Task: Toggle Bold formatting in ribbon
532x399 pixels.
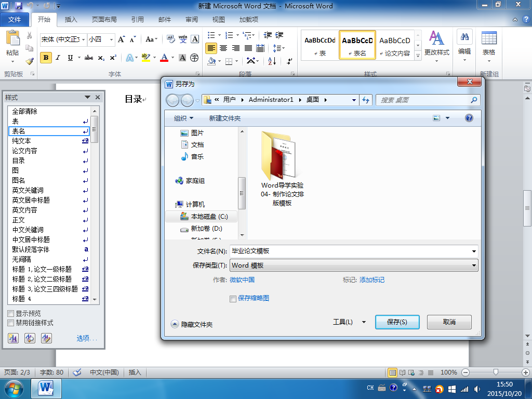Action: [46, 58]
